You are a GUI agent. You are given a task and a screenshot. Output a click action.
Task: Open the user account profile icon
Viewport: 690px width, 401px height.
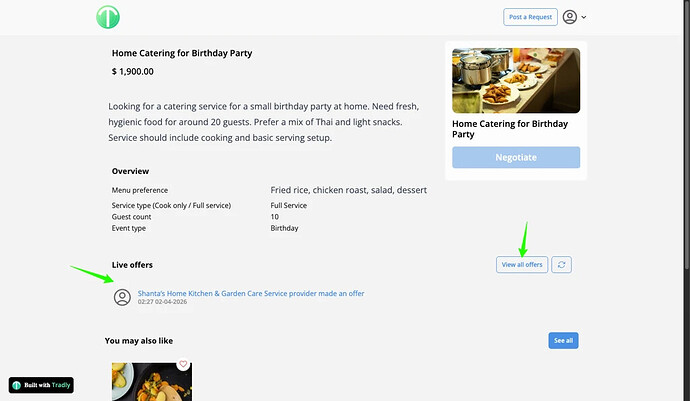coord(570,17)
